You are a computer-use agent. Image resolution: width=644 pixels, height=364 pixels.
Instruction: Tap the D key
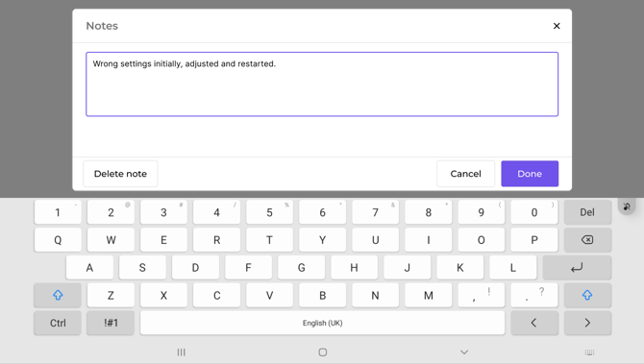(195, 268)
